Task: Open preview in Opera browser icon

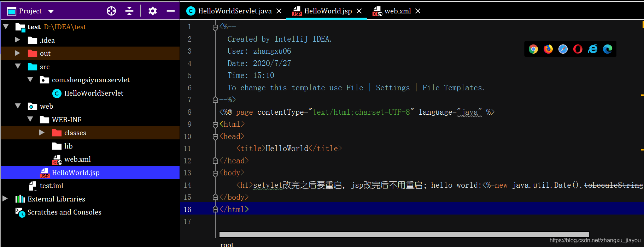Action: (x=578, y=49)
